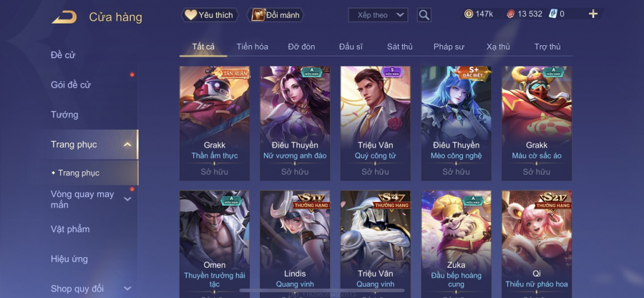Open Điêu Thuyền Mèo công nghệ skin card
The height and width of the screenshot is (298, 644).
coord(456,123)
